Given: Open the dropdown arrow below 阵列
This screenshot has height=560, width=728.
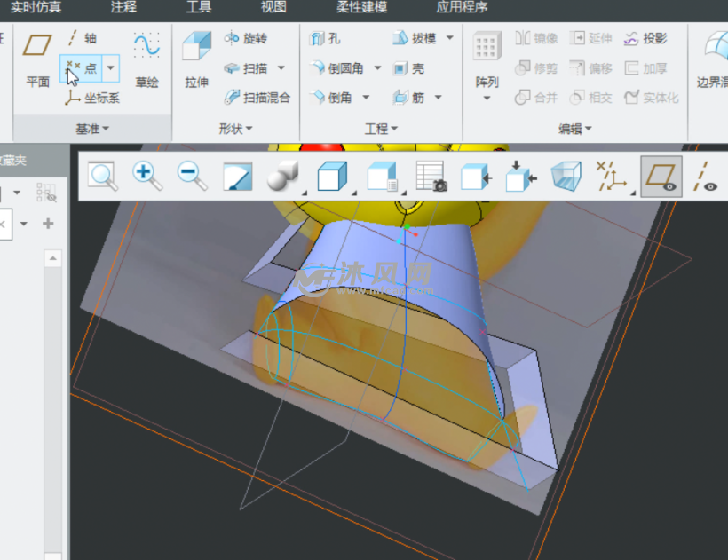Looking at the screenshot, I should (487, 98).
